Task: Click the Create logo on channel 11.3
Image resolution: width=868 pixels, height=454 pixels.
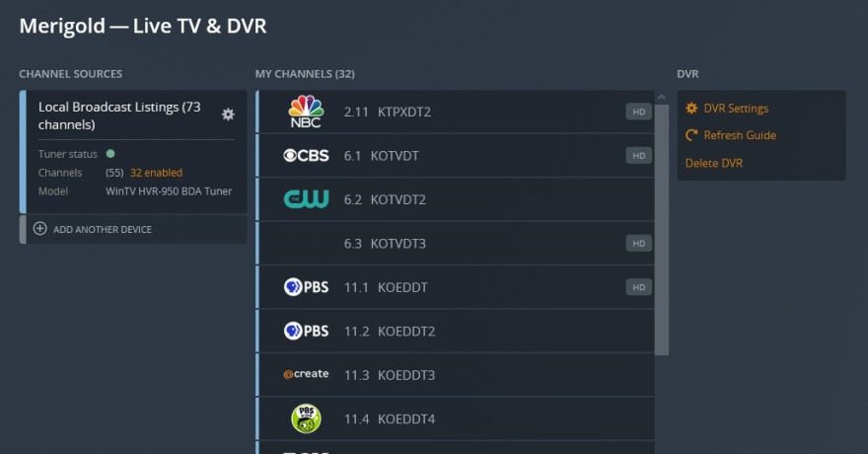Action: tap(306, 375)
